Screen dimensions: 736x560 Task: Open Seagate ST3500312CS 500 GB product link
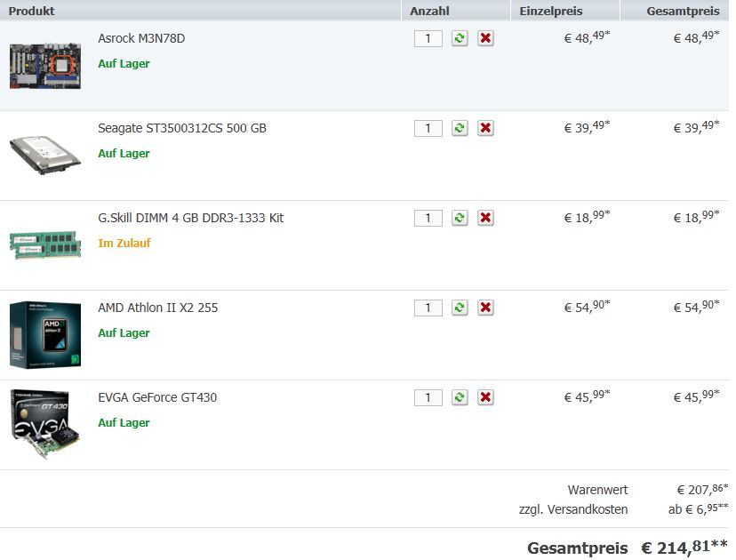coord(182,128)
